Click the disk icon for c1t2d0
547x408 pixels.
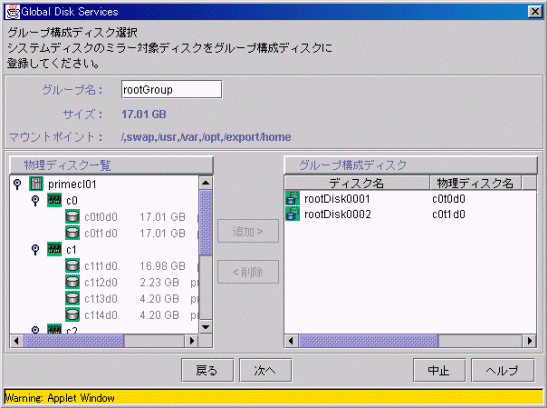(x=72, y=282)
